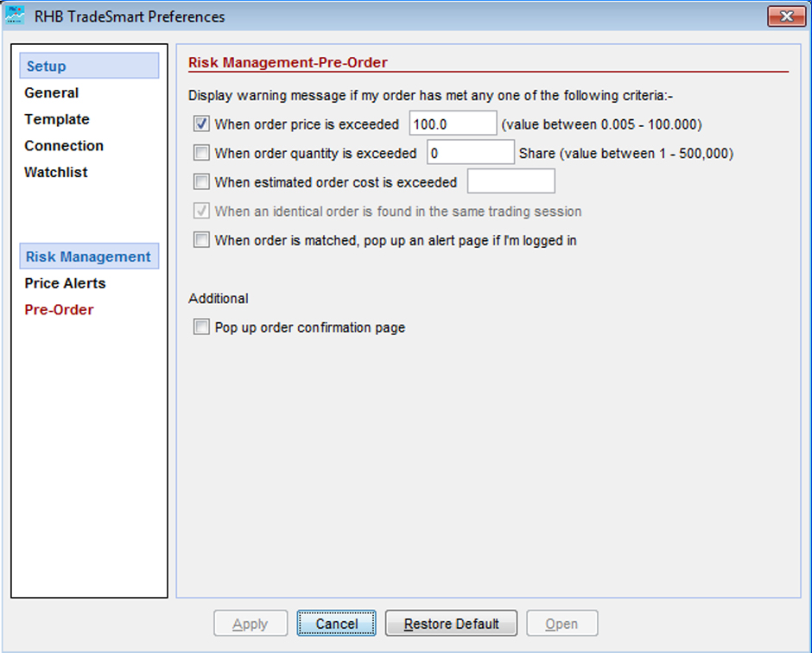Uncheck the order price exceeded checkbox
This screenshot has height=653, width=812.
pos(201,124)
